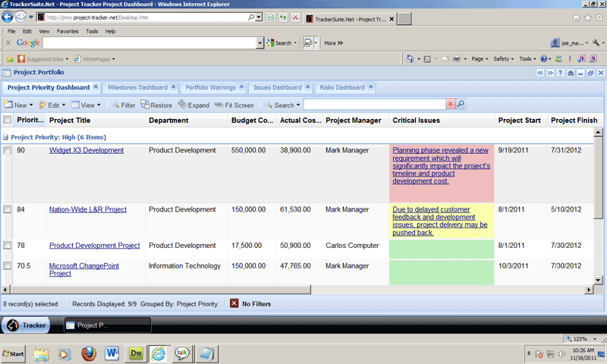Viewport: 607px width, 364px height.
Task: Click the Filter toolbar button
Action: point(123,105)
